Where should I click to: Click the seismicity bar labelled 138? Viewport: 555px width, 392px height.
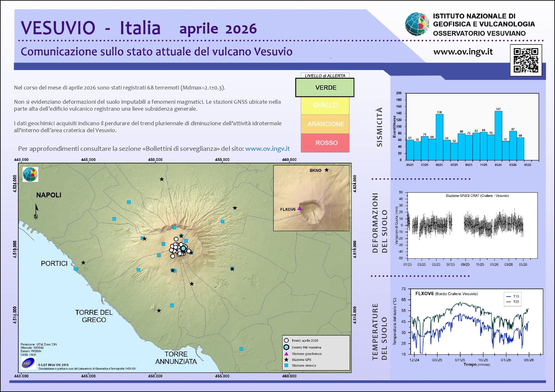439,137
